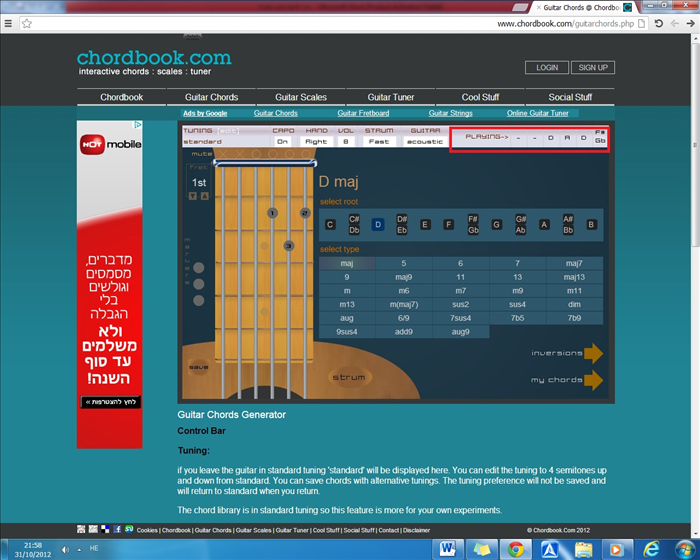Select root note C
The image size is (700, 560).
(x=330, y=225)
